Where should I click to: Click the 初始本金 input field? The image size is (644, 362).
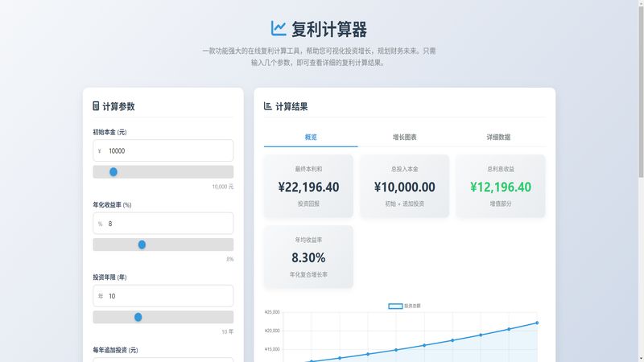[x=169, y=150]
